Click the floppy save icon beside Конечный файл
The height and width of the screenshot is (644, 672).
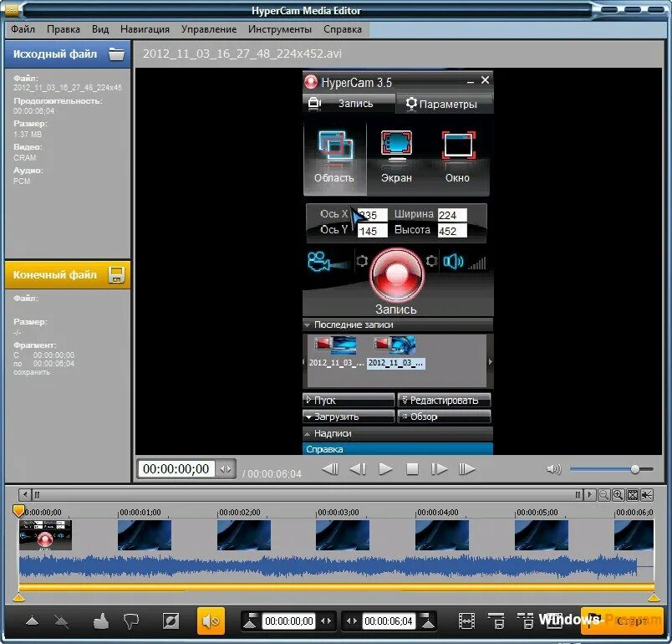[116, 275]
